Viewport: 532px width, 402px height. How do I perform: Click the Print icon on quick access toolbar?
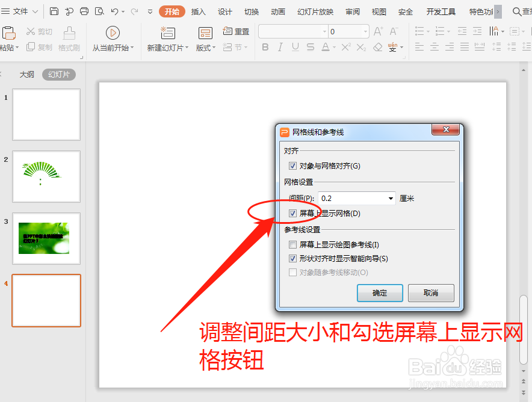click(83, 11)
